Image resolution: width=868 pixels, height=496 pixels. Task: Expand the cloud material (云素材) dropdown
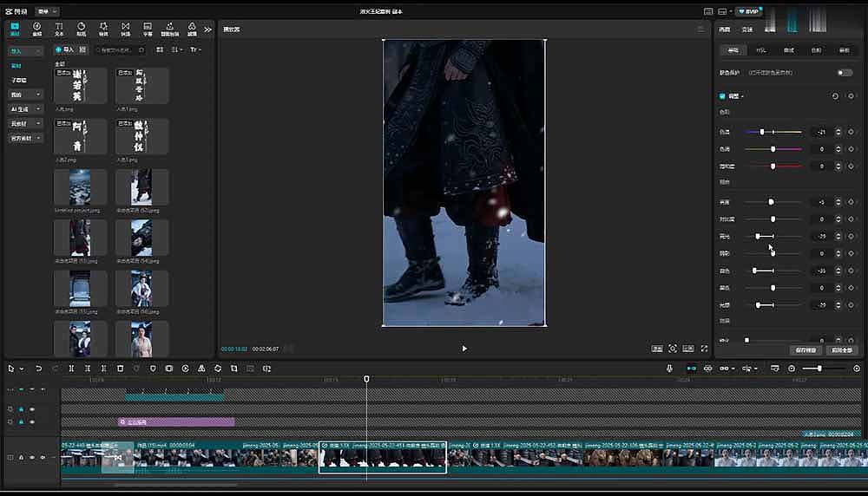(x=25, y=123)
